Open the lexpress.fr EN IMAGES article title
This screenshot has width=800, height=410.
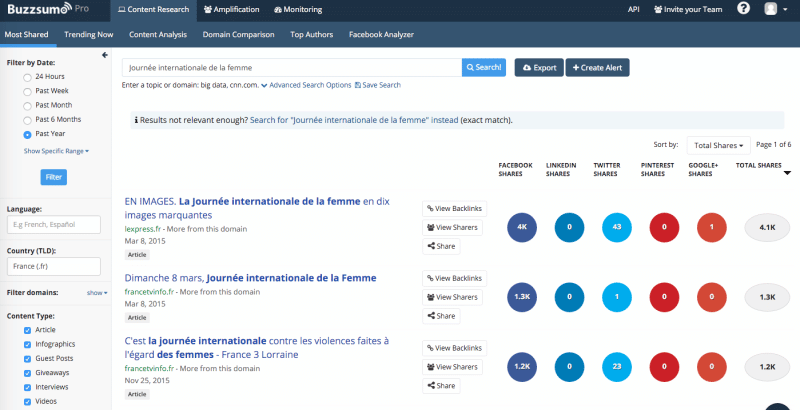click(257, 208)
